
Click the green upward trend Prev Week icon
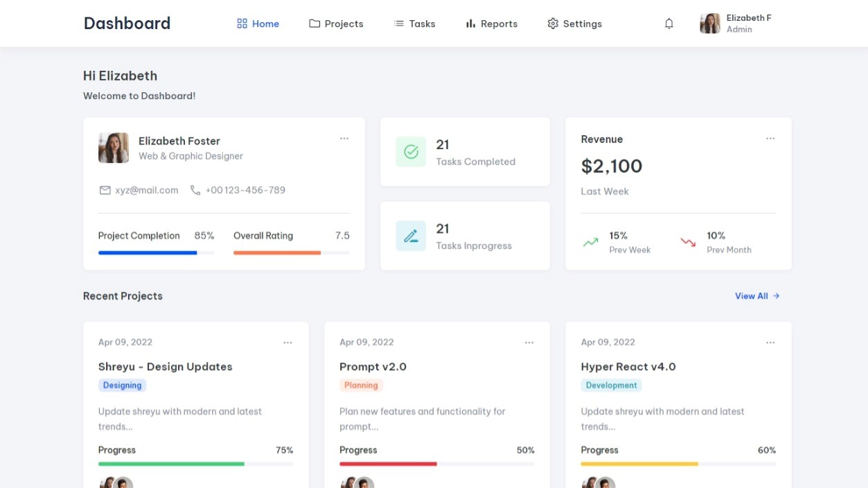pyautogui.click(x=590, y=243)
